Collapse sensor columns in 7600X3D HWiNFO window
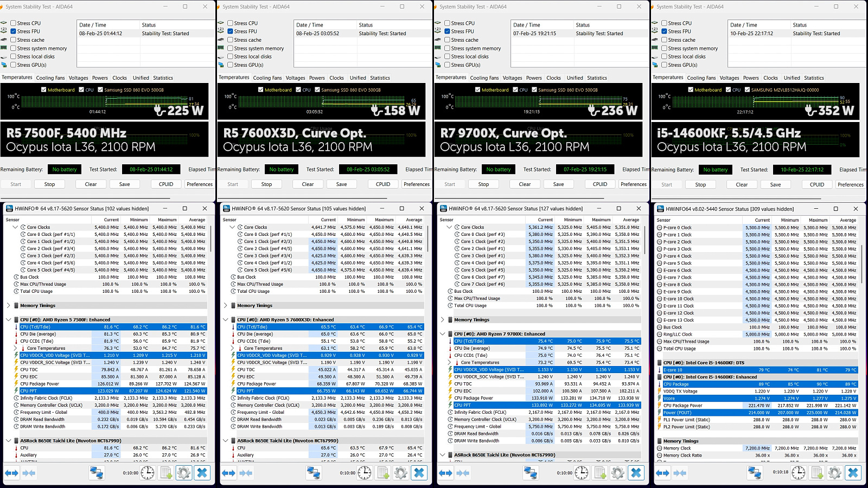 (x=246, y=473)
